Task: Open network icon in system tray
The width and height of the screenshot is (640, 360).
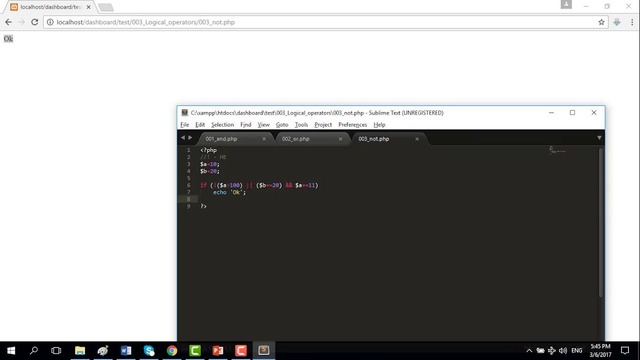Action: tap(551, 351)
